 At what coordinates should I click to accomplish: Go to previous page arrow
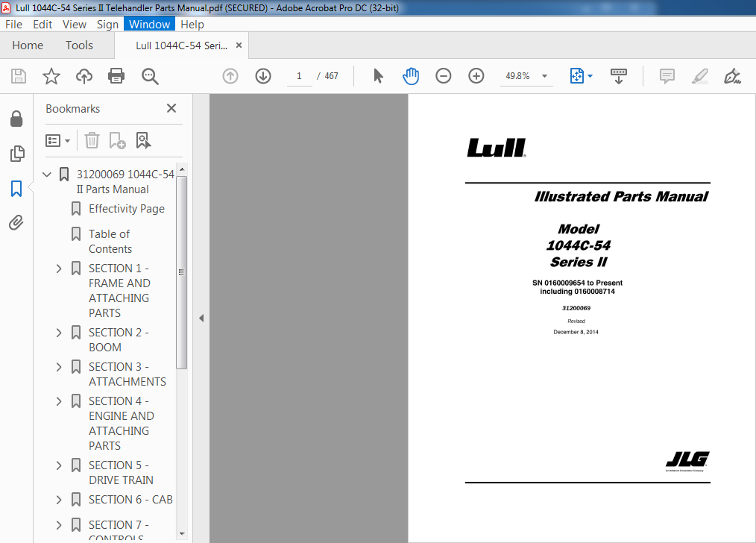click(230, 76)
